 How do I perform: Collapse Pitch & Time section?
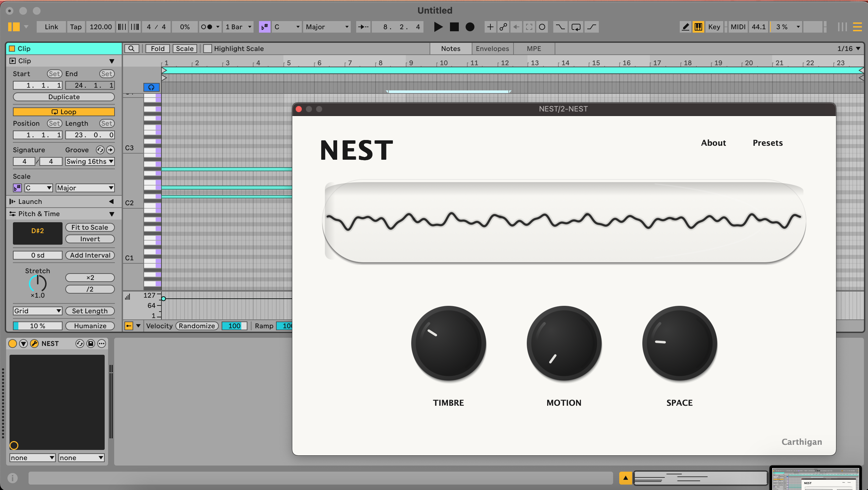pos(112,214)
